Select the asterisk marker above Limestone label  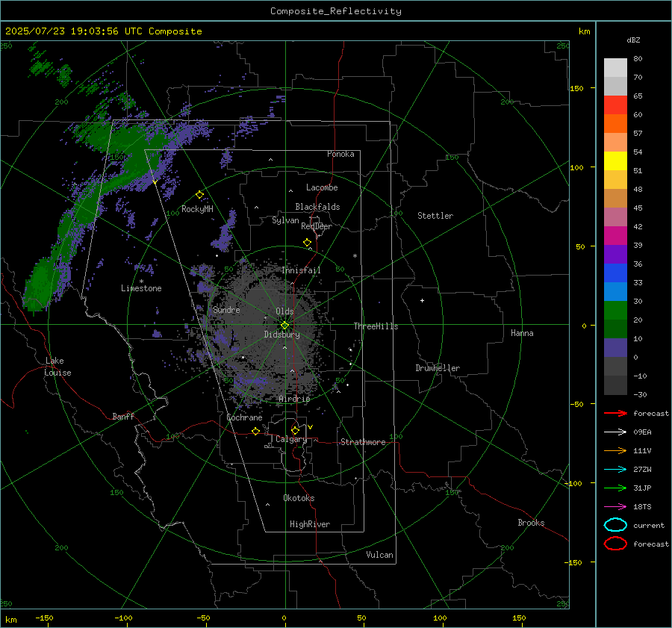[141, 282]
